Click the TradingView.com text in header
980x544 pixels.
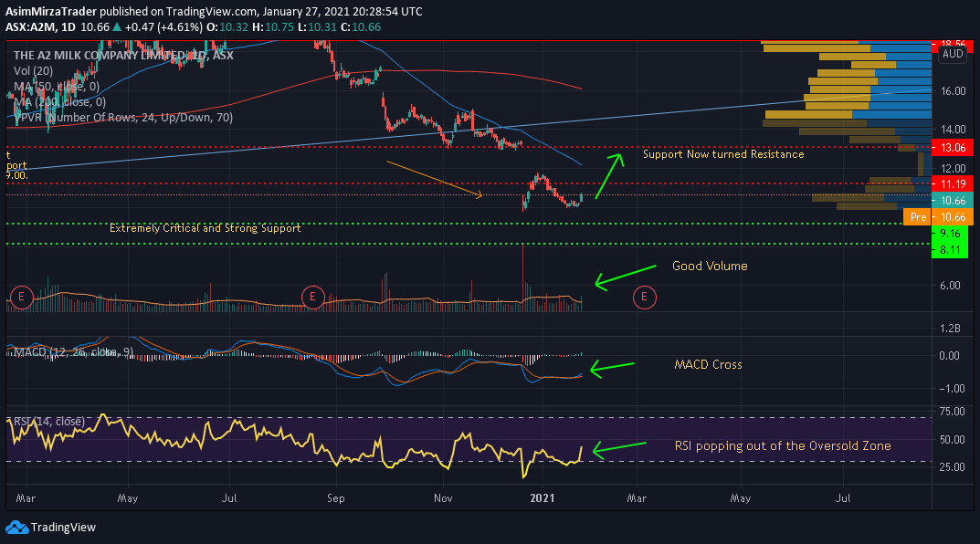pos(211,11)
